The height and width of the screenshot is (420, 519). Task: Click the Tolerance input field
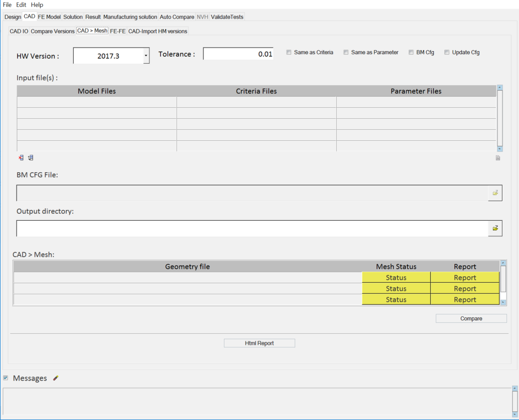point(238,54)
